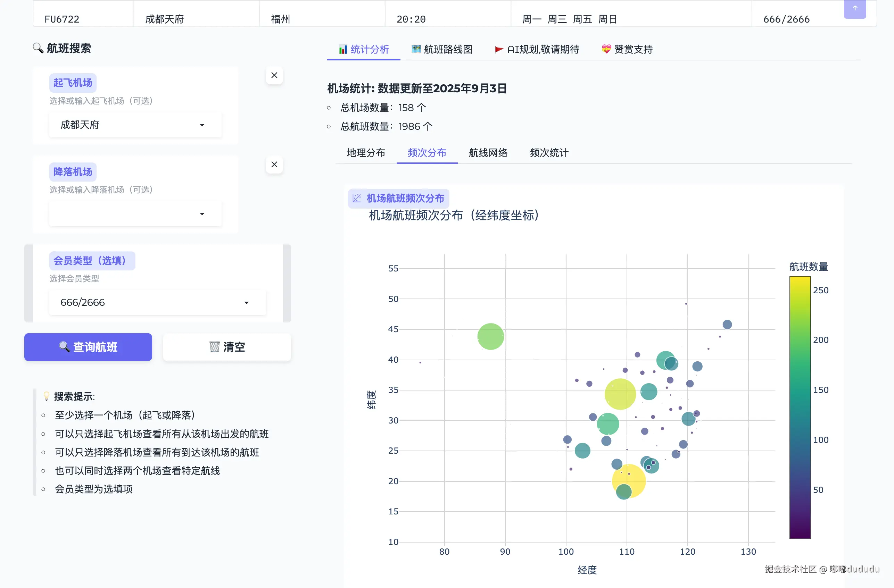
Task: Switch to the 统计分析 tab
Action: coord(363,49)
